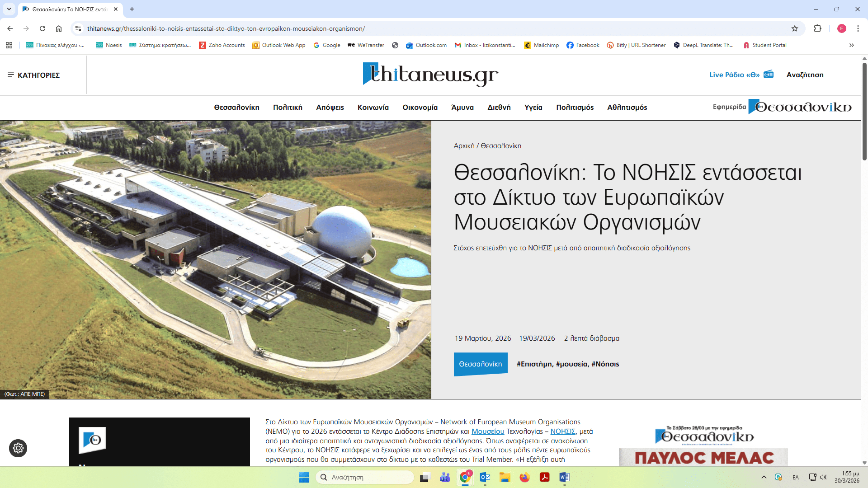Bookmark this page with the star icon
This screenshot has height=488, width=868.
pyautogui.click(x=795, y=28)
